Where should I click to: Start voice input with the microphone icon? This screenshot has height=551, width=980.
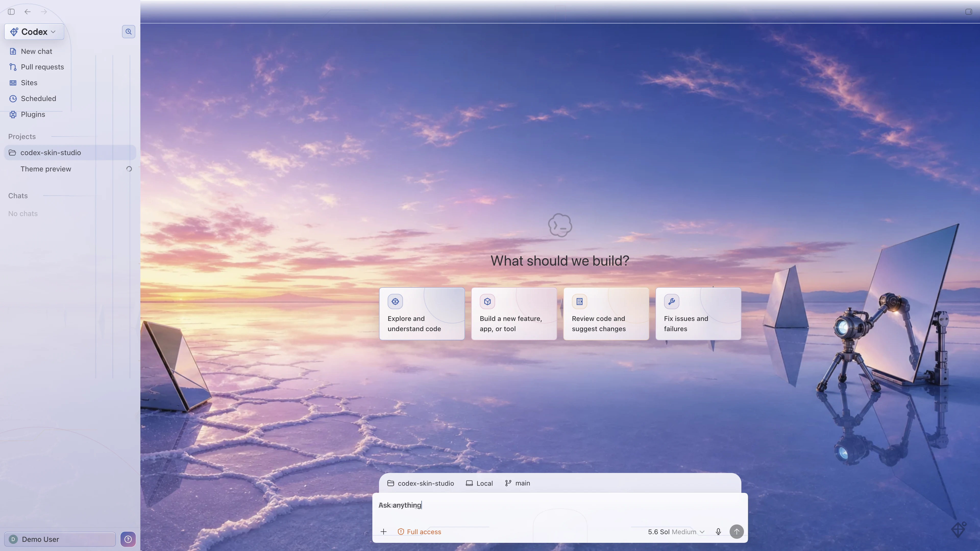tap(718, 532)
